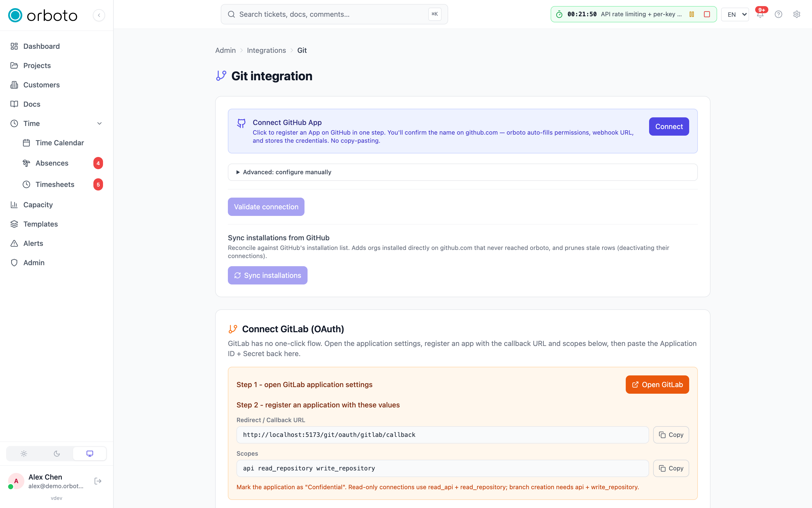
Task: Click the timer label API rate limiting
Action: 641,14
